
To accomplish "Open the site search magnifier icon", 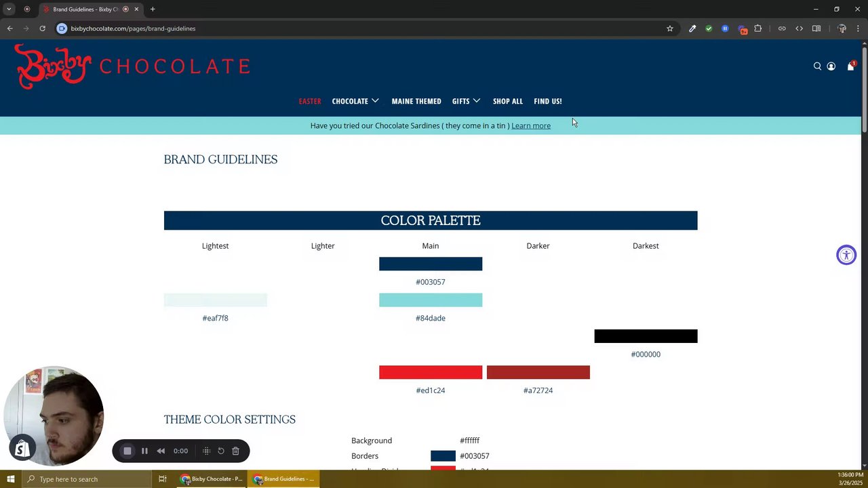I will [x=817, y=66].
